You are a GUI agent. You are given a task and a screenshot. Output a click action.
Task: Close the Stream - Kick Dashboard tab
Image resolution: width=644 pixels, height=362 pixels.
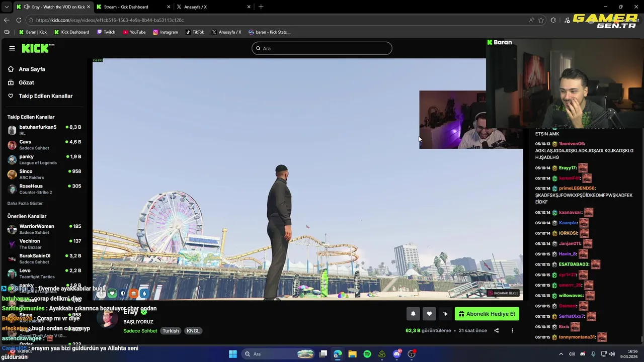pos(169,7)
